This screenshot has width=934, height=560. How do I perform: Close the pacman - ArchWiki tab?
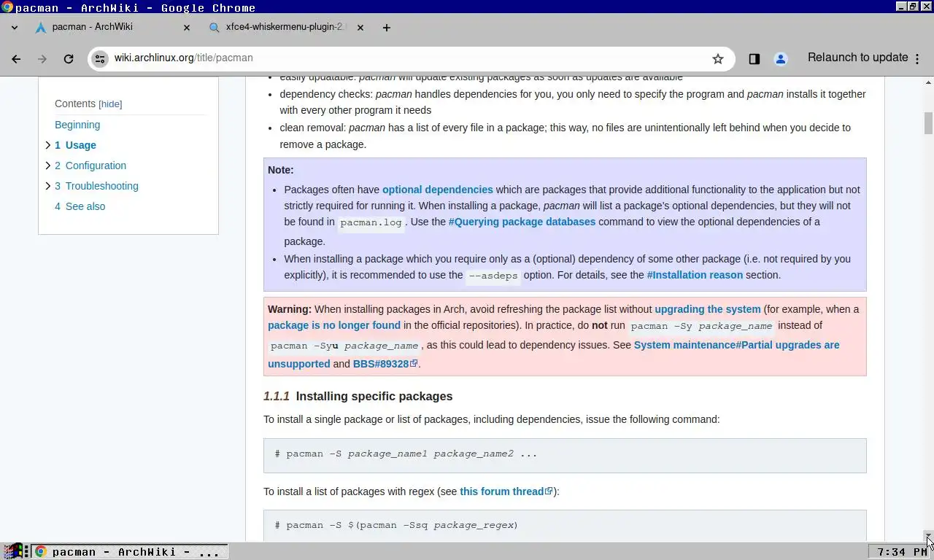[x=186, y=28]
